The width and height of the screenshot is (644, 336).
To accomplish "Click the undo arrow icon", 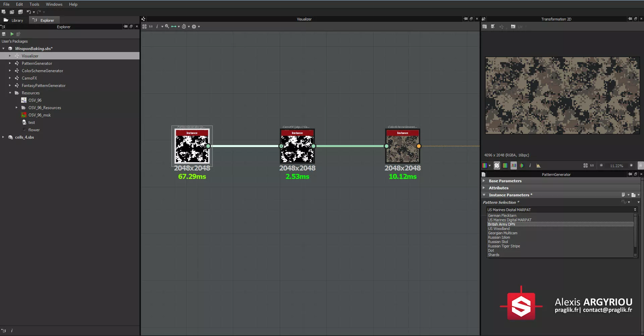I will [29, 12].
